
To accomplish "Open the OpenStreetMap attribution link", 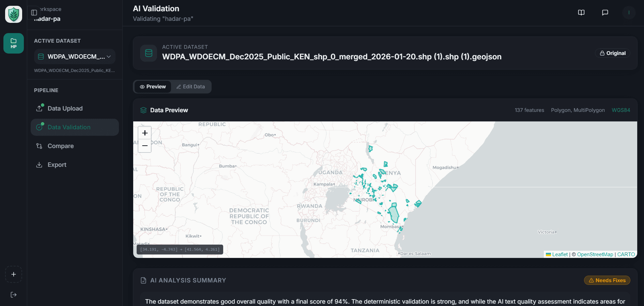I will (595, 254).
